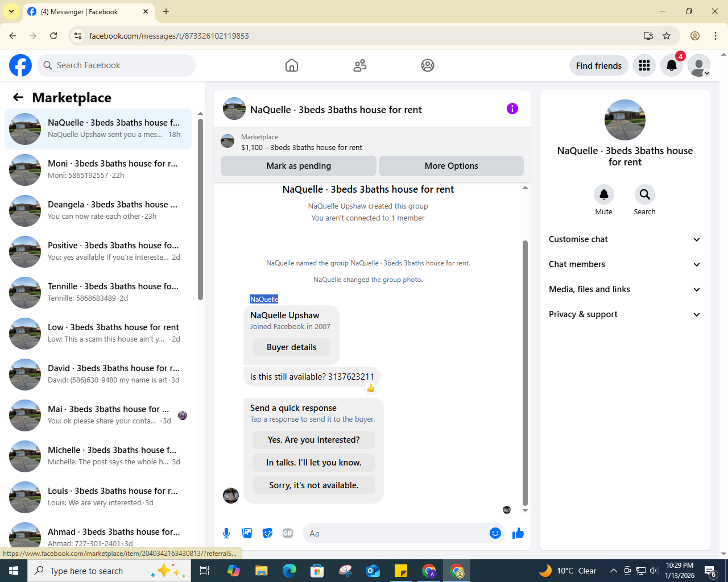The width and height of the screenshot is (728, 582).
Task: Click the Windows taskbar search box
Action: click(108, 571)
